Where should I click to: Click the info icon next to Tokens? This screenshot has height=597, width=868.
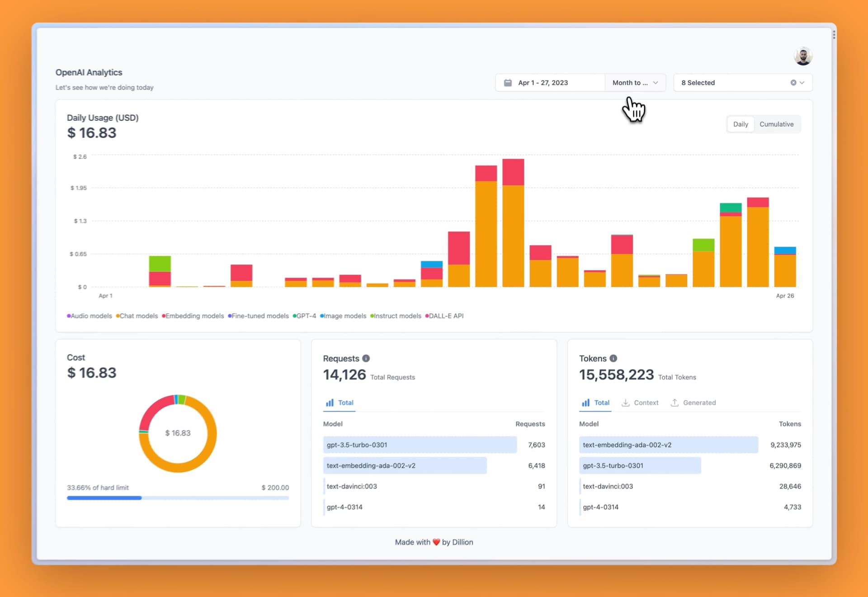point(613,358)
